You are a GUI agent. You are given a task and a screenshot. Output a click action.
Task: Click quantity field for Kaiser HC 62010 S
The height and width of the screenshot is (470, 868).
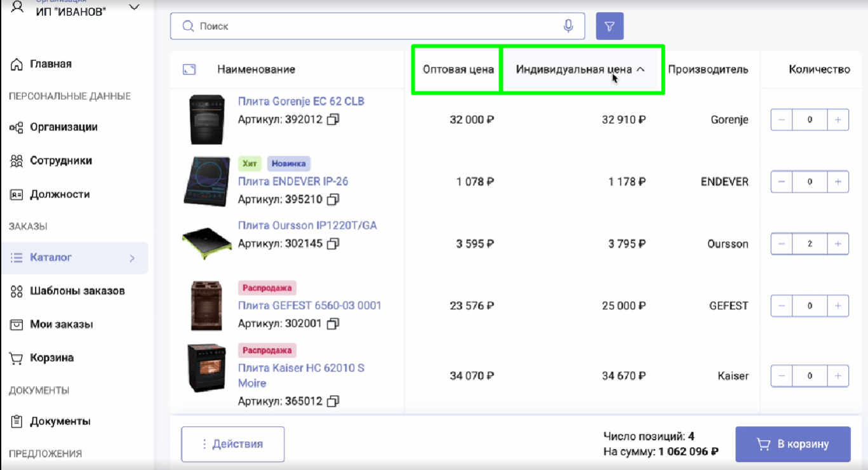click(x=810, y=375)
